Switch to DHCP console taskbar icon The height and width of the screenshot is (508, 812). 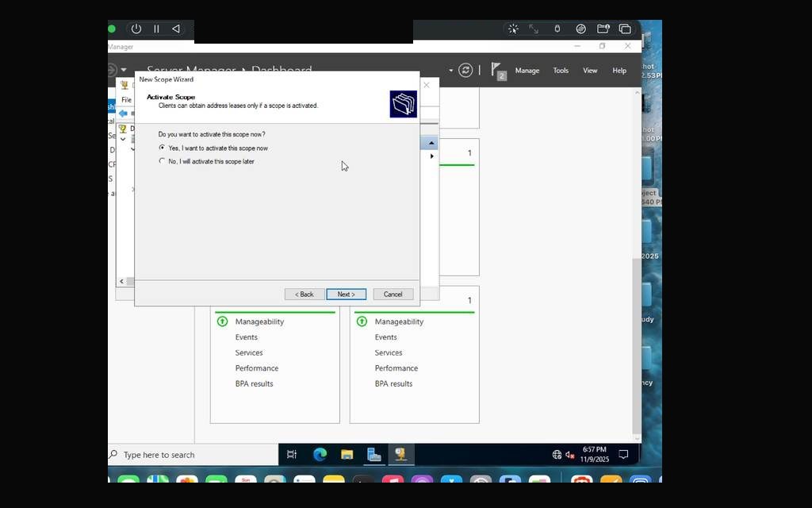point(400,455)
